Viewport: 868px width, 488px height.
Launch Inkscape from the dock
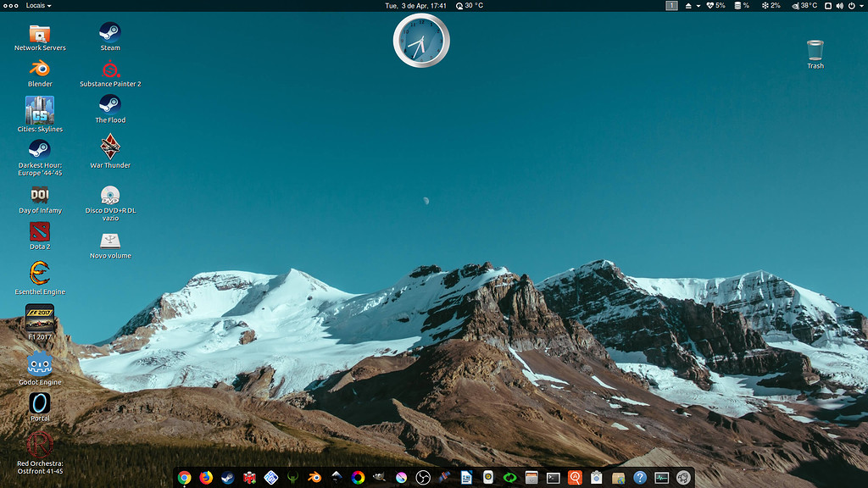click(336, 478)
